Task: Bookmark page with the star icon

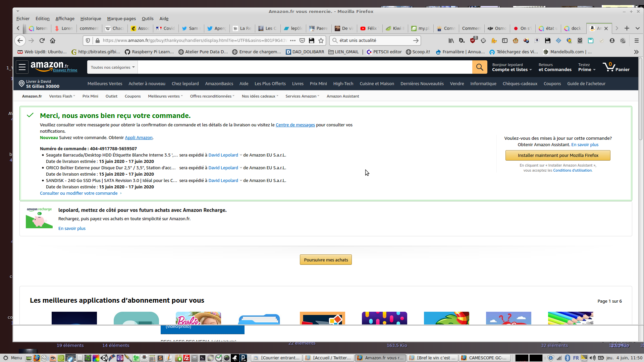Action: click(x=321, y=41)
